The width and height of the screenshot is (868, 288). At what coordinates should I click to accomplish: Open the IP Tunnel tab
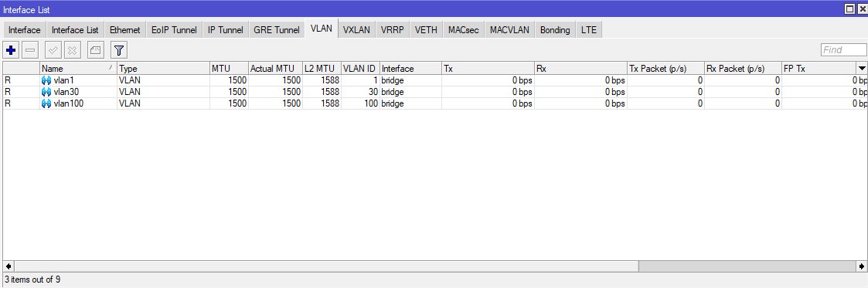coord(225,30)
